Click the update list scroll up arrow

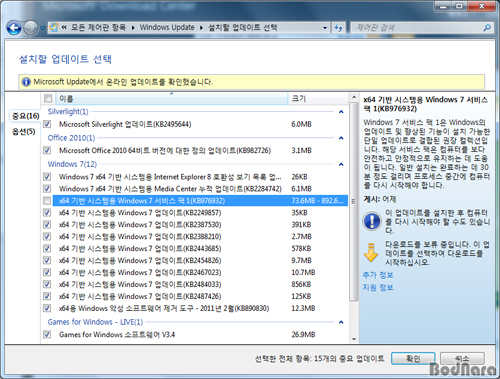click(354, 97)
